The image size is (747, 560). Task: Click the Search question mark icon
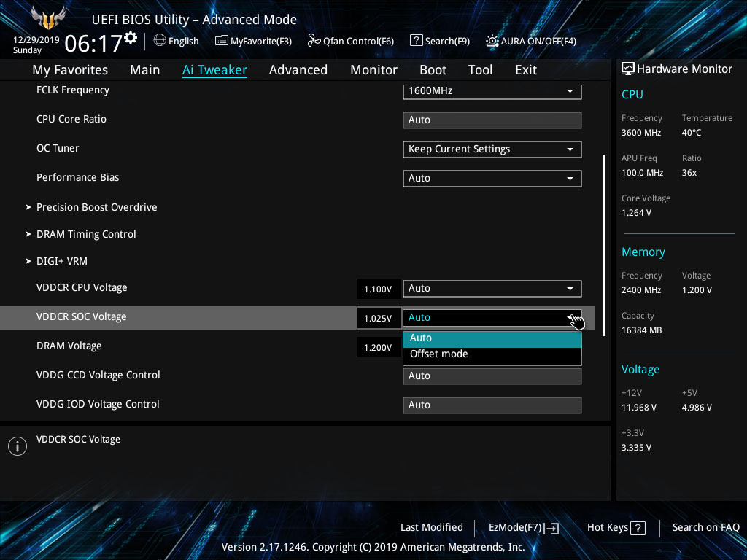[416, 41]
